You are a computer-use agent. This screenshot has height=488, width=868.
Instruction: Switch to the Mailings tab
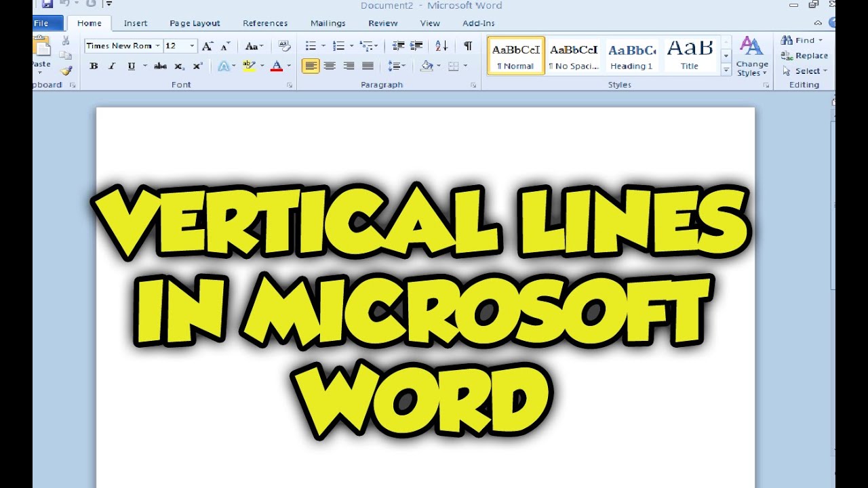coord(328,23)
